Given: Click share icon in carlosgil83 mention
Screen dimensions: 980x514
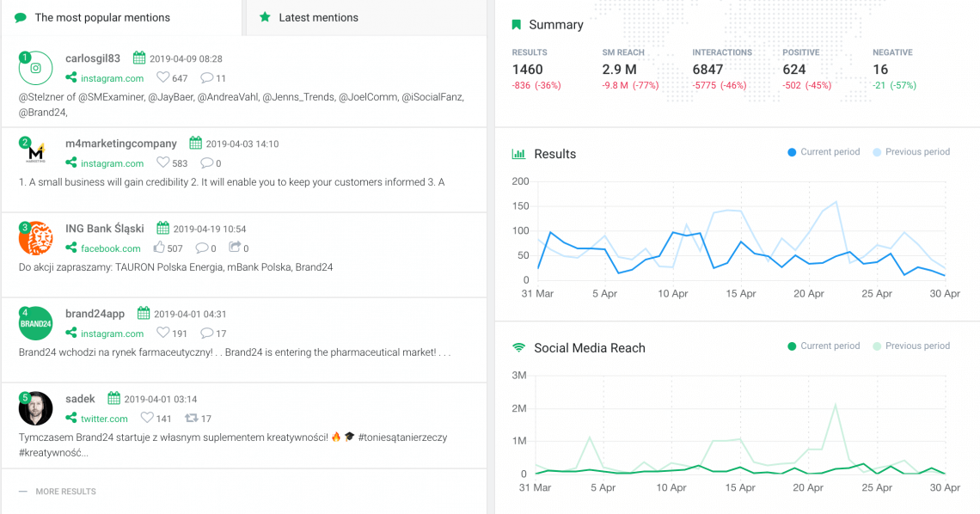Looking at the screenshot, I should click(71, 77).
